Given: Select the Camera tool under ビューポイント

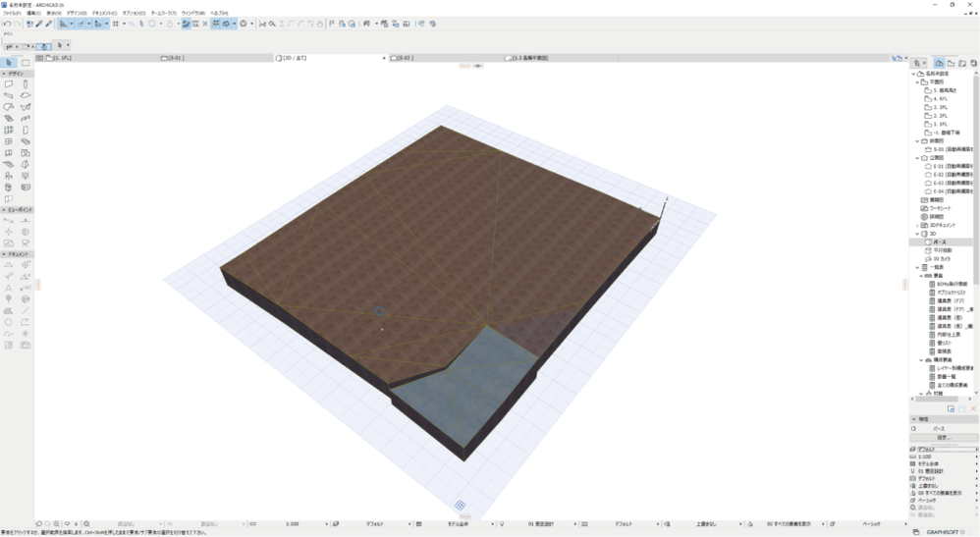Looking at the screenshot, I should click(26, 243).
